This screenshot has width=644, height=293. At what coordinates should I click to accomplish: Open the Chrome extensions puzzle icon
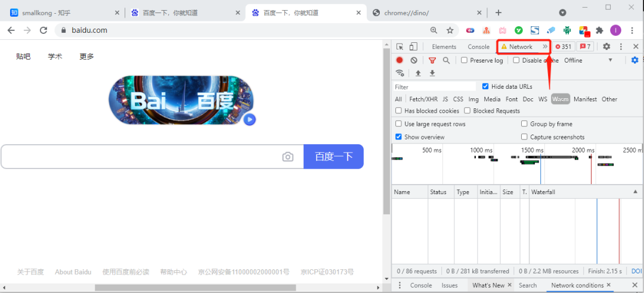point(600,30)
